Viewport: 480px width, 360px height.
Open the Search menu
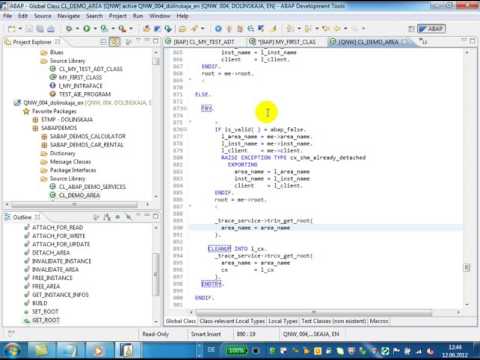(x=94, y=16)
